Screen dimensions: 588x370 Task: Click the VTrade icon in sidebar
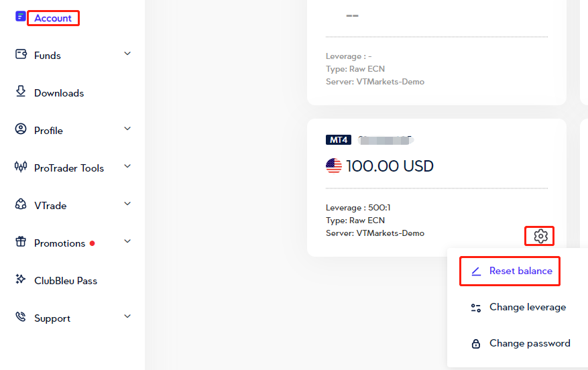[x=21, y=204]
